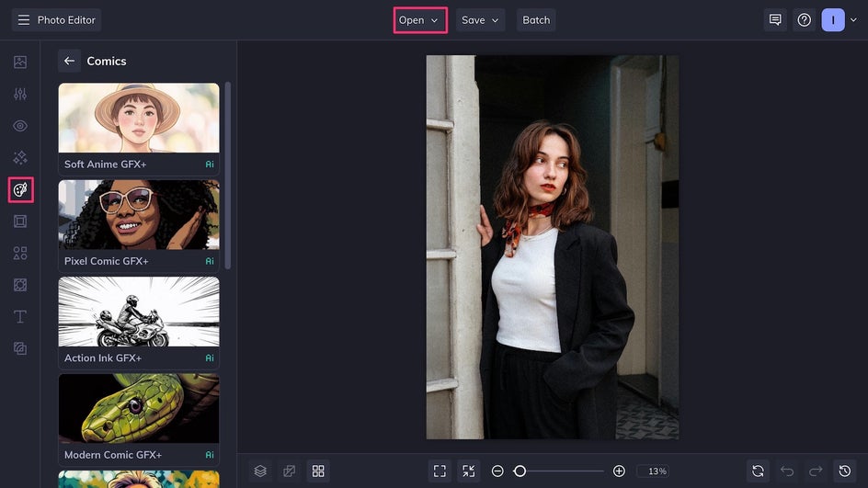This screenshot has height=488, width=868.
Task: Open the hamburger main menu
Action: [23, 20]
